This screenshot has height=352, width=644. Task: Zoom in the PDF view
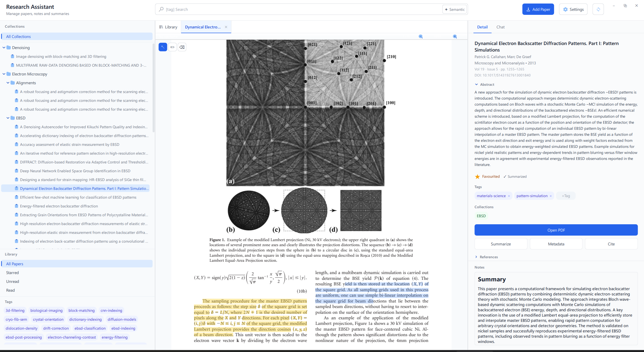click(455, 36)
